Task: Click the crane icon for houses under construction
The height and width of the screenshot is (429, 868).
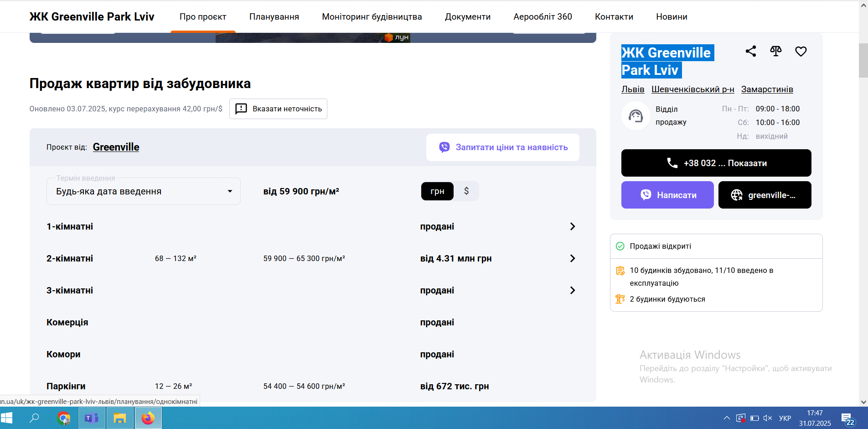Action: click(620, 299)
